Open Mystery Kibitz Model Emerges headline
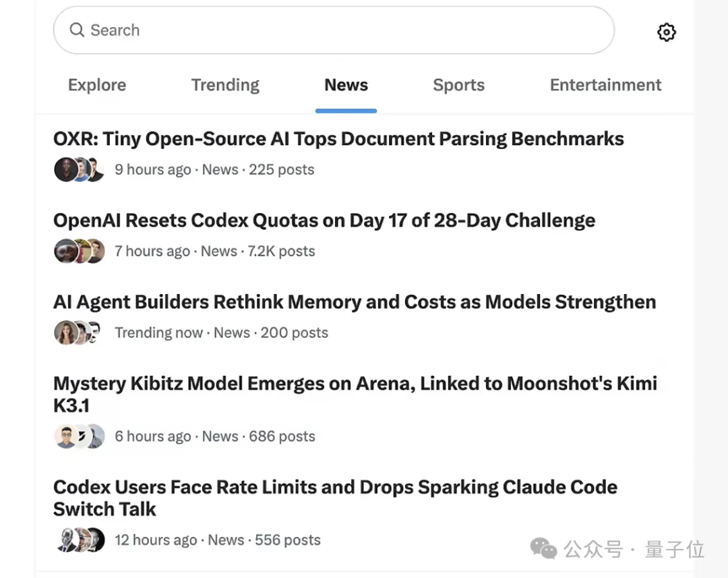The width and height of the screenshot is (728, 578). 355,395
